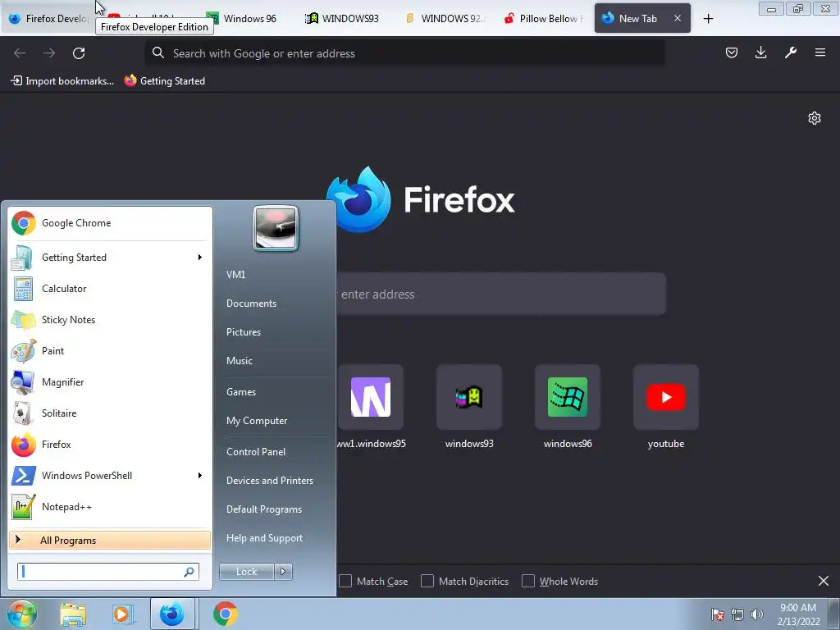
Task: Click the Action Center flag icon
Action: click(x=718, y=614)
